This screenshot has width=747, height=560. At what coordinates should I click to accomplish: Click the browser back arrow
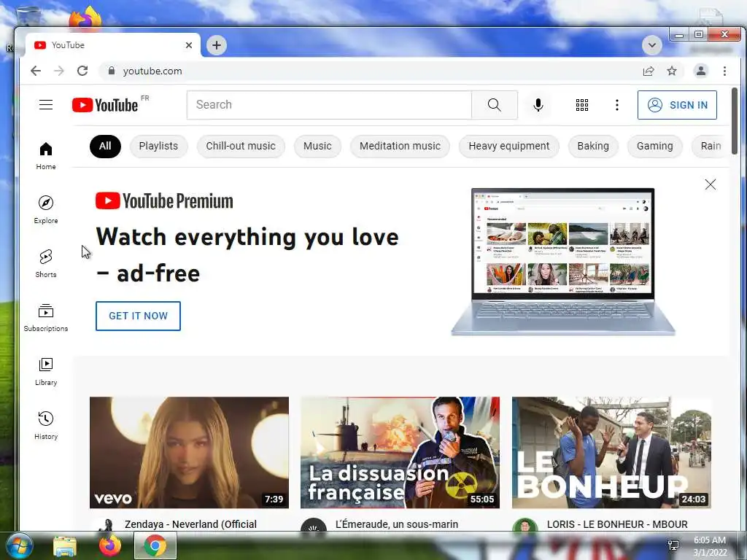tap(36, 71)
